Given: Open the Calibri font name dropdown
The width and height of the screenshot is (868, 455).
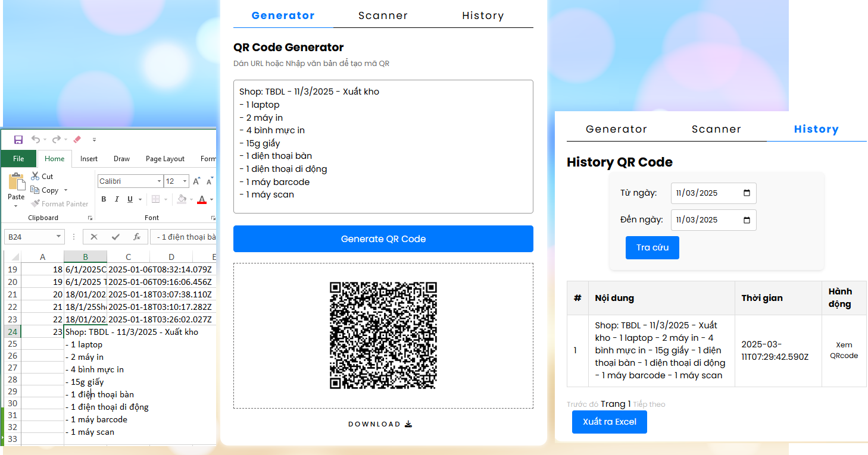Looking at the screenshot, I should pyautogui.click(x=159, y=181).
